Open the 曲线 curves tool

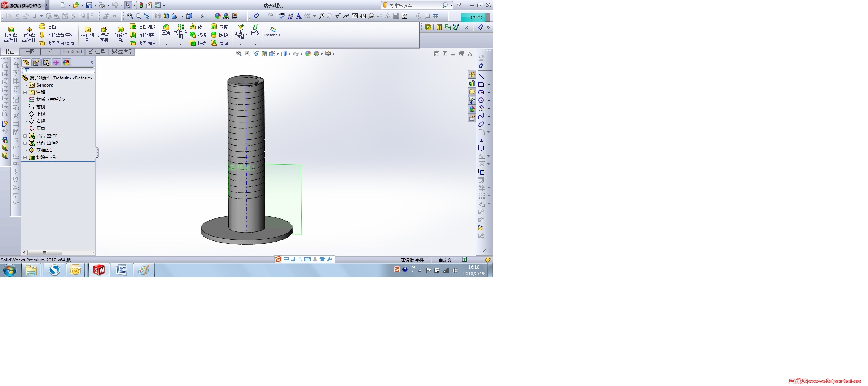point(255,30)
